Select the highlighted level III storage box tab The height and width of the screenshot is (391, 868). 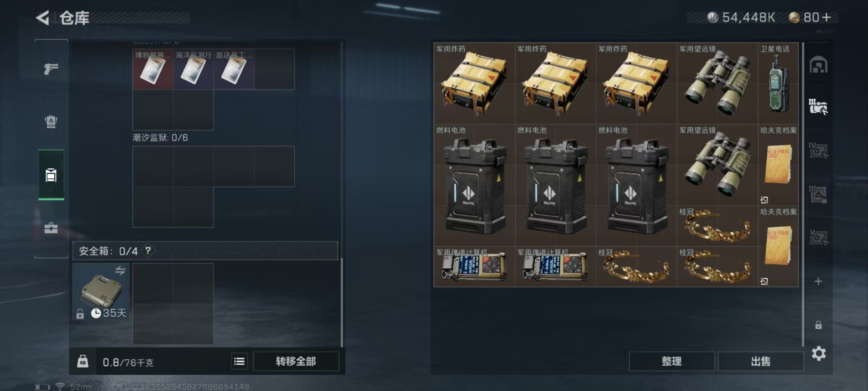(818, 107)
